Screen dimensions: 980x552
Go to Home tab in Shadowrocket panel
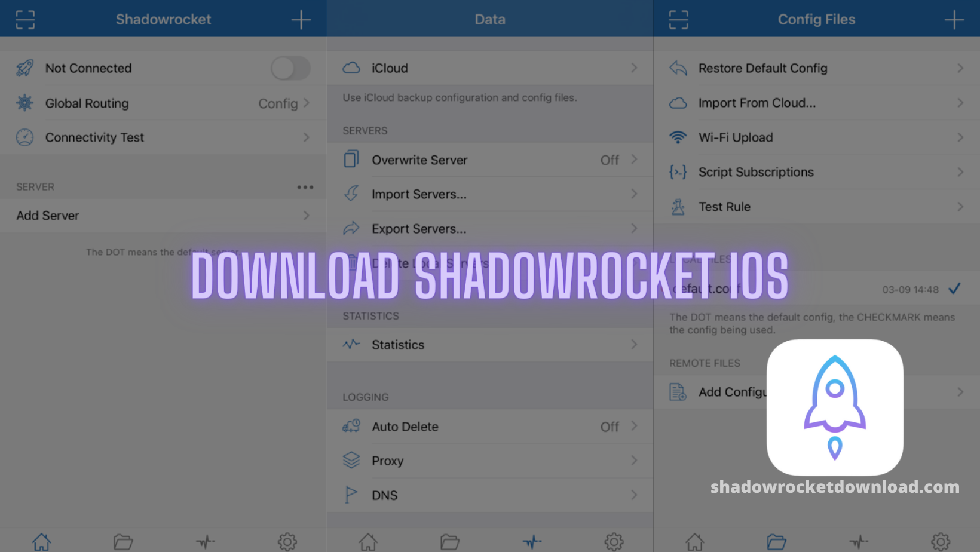tap(41, 542)
